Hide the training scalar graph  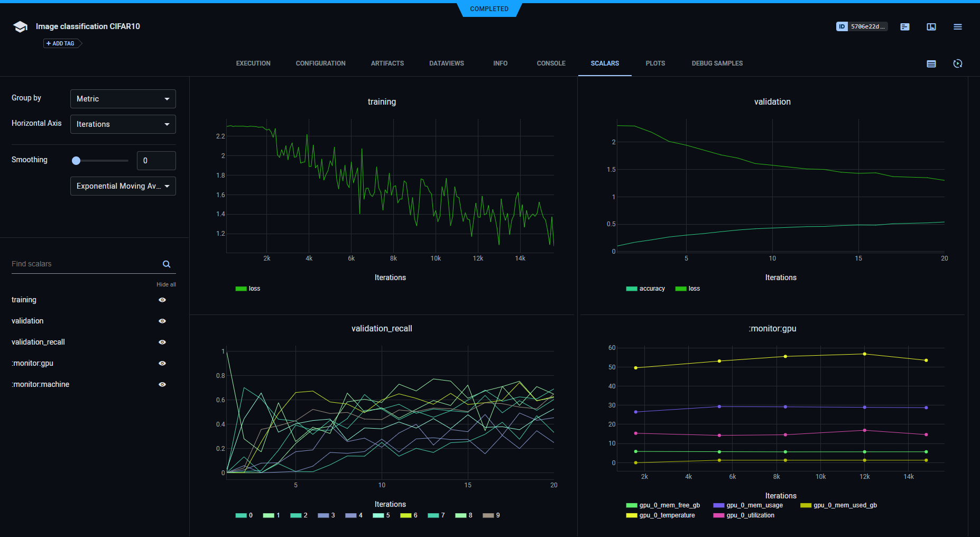[x=162, y=300]
